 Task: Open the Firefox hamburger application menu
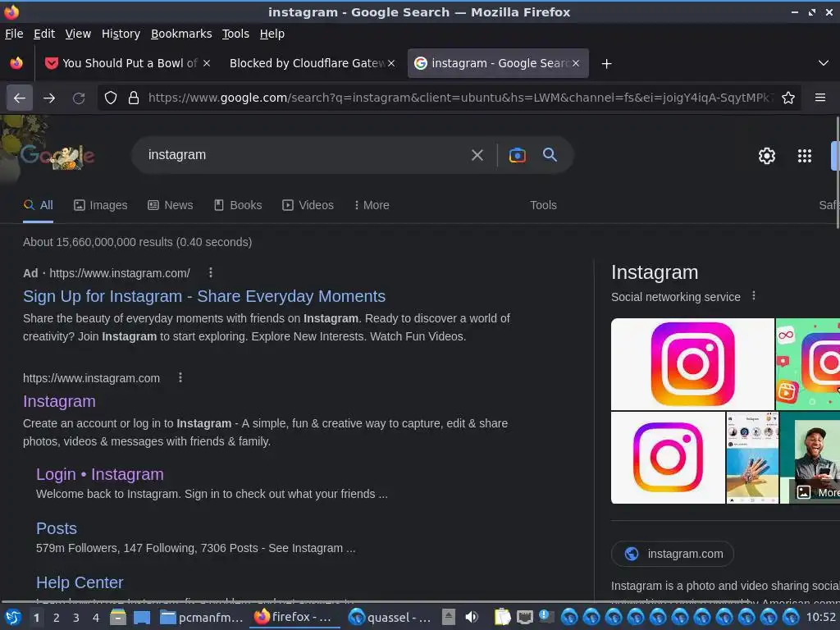tap(820, 98)
